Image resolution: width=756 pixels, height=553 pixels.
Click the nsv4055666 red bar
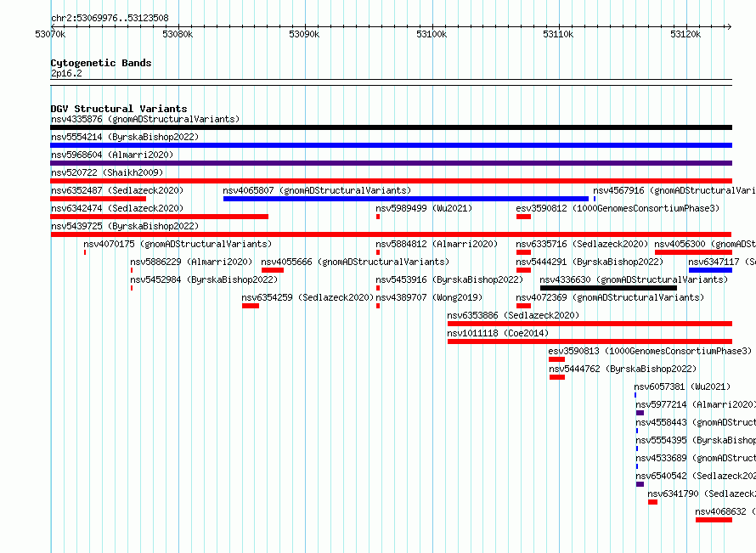click(273, 270)
